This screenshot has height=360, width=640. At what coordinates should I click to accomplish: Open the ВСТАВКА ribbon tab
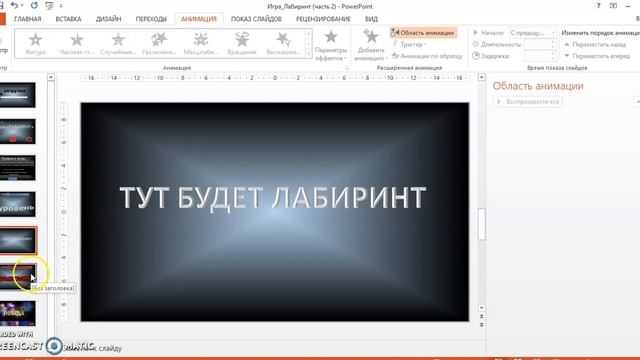tap(68, 19)
